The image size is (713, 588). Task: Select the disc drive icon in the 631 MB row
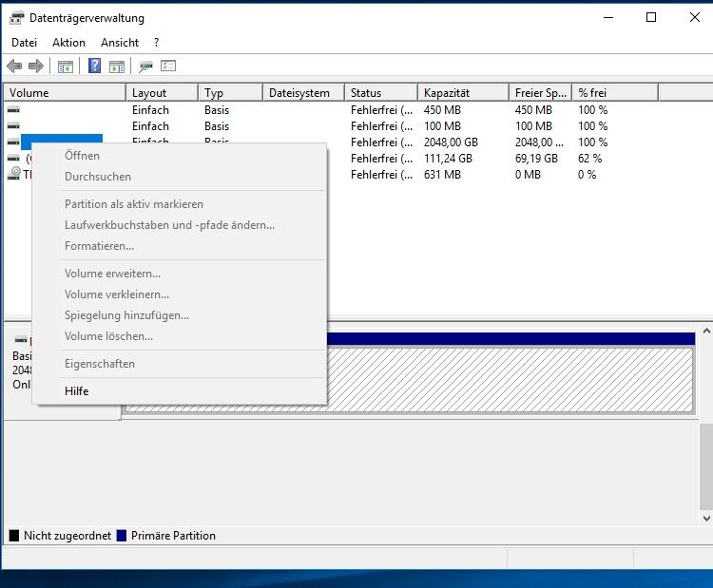14,174
